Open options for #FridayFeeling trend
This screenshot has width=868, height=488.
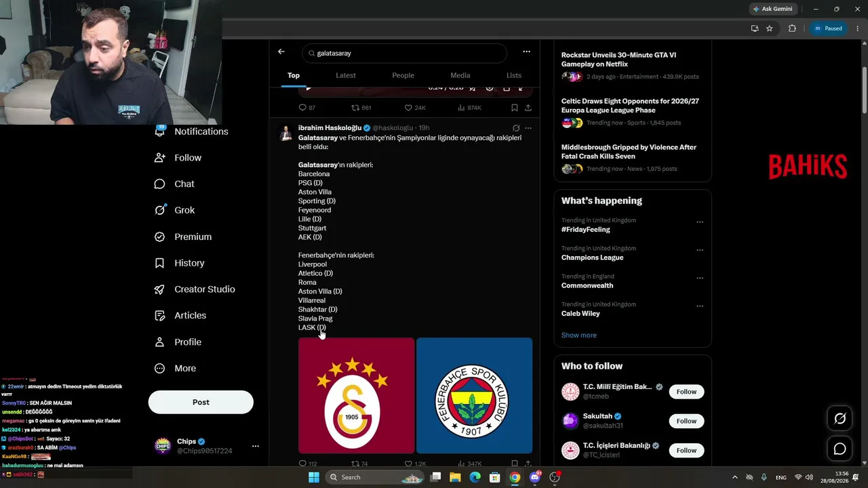(700, 222)
